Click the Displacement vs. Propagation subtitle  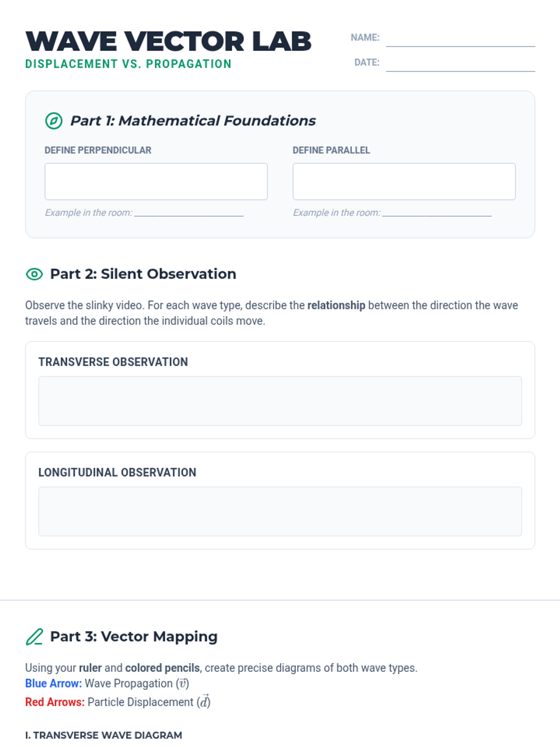pyautogui.click(x=128, y=64)
